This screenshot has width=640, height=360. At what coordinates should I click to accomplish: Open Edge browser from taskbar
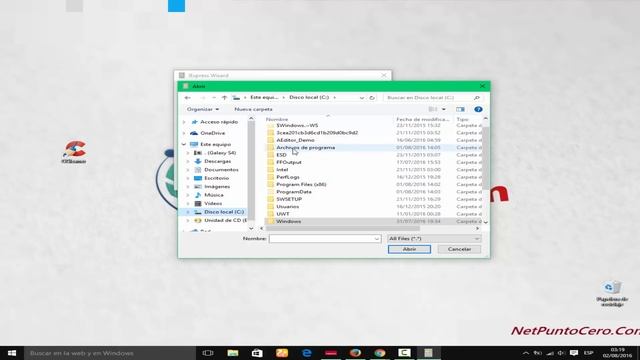(x=306, y=353)
